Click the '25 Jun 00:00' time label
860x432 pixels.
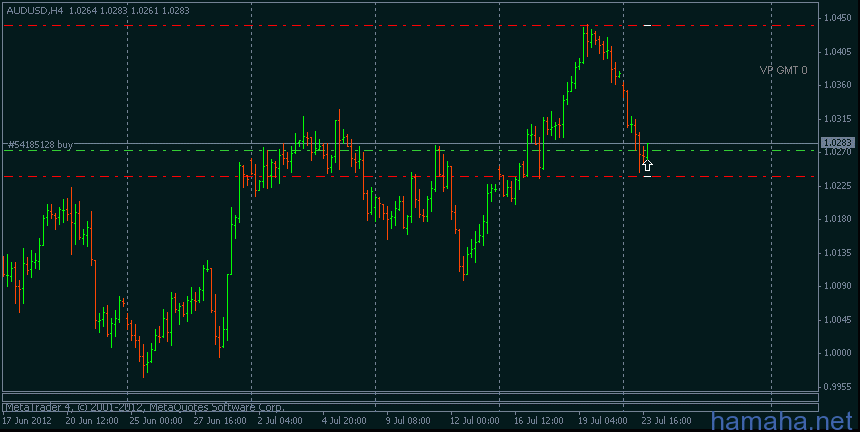pyautogui.click(x=156, y=420)
